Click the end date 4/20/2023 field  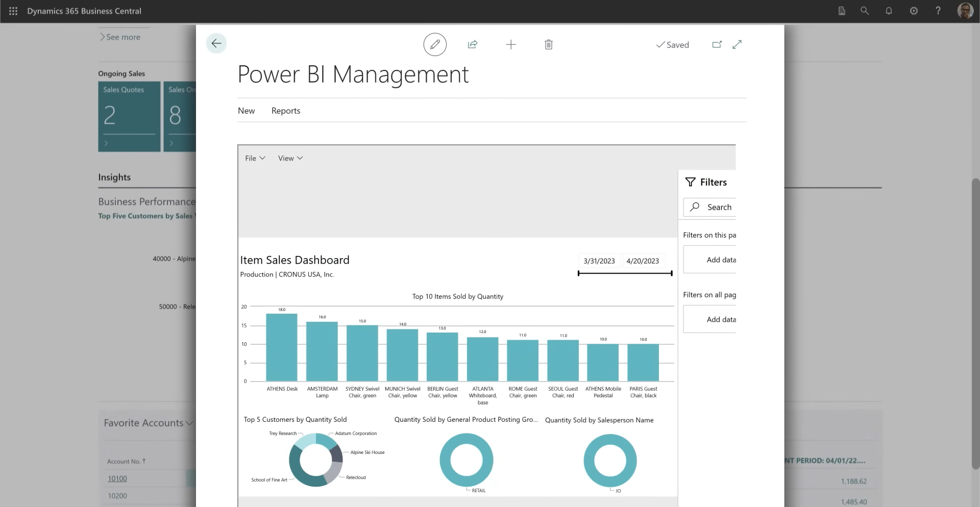pyautogui.click(x=643, y=261)
